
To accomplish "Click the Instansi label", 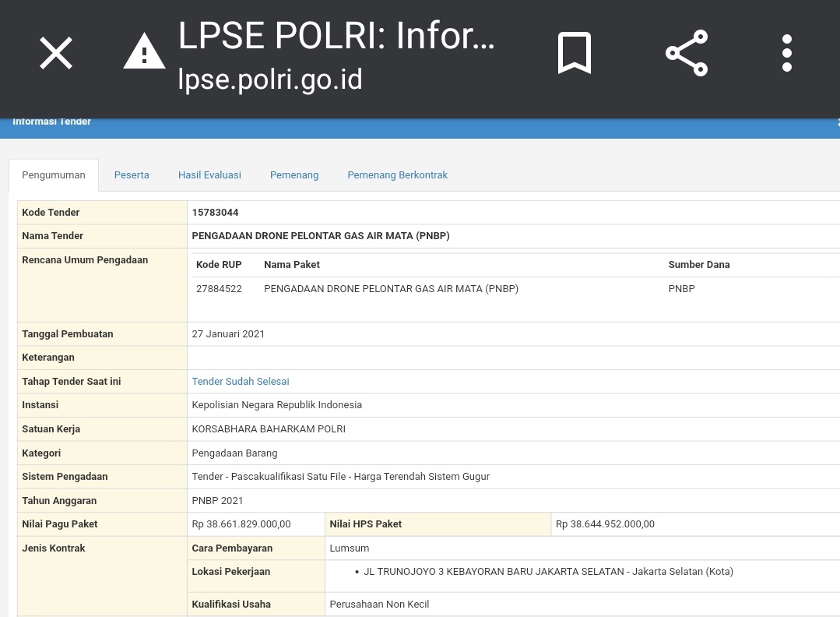I will [x=40, y=405].
